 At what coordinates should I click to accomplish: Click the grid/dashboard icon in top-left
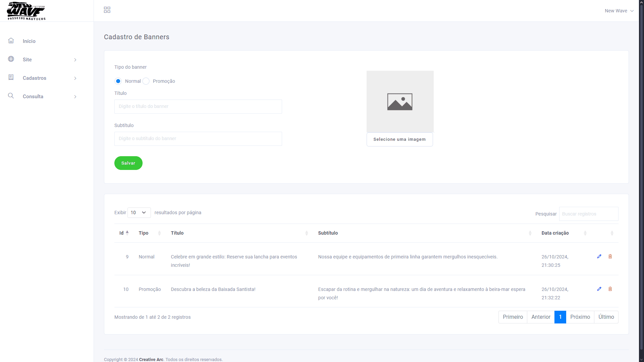coord(107,10)
